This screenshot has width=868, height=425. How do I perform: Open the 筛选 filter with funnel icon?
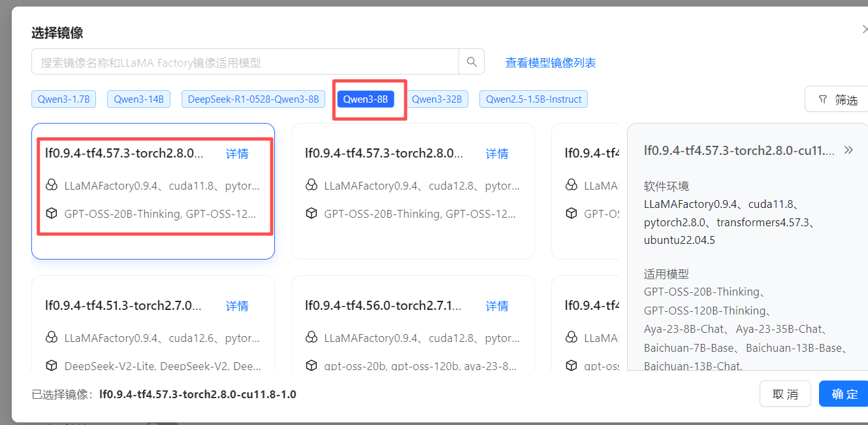pos(839,99)
